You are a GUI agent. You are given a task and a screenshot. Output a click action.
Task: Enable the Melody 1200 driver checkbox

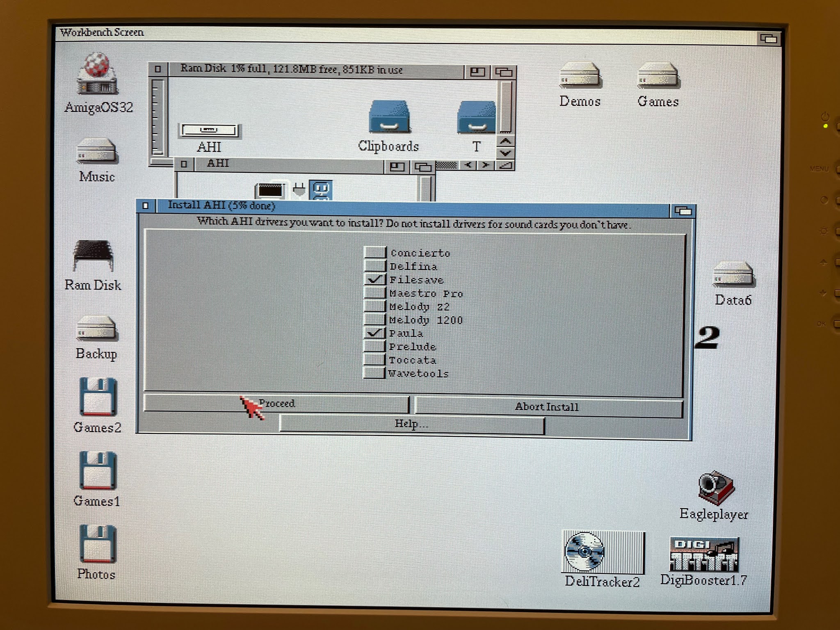[375, 320]
